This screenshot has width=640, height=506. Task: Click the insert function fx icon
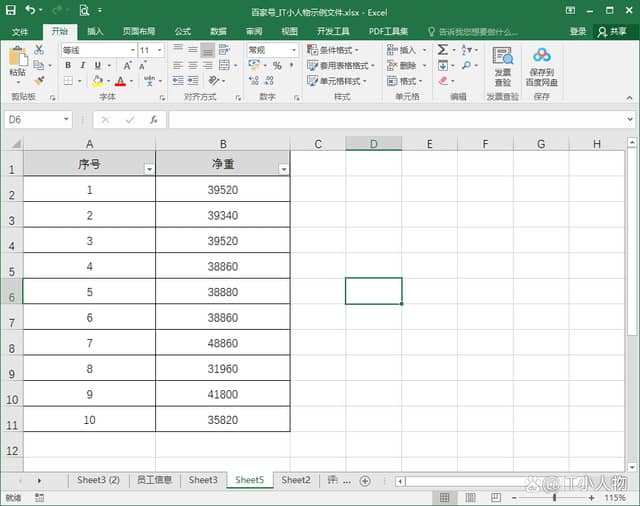point(153,119)
